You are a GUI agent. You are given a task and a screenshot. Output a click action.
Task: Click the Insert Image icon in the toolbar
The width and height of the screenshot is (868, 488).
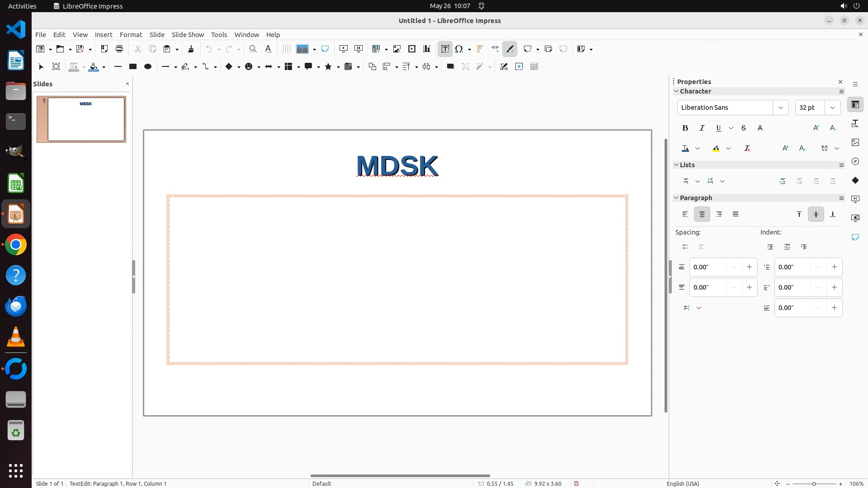click(397, 49)
